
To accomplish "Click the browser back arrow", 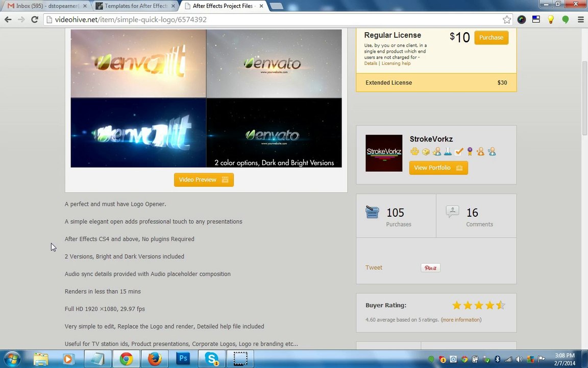I will [8, 19].
